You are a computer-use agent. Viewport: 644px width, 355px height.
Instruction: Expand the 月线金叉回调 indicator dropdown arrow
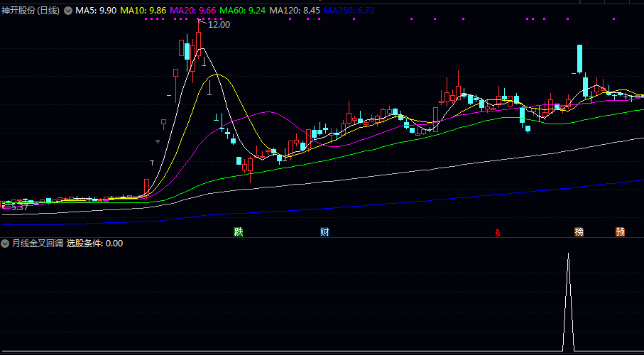5,243
